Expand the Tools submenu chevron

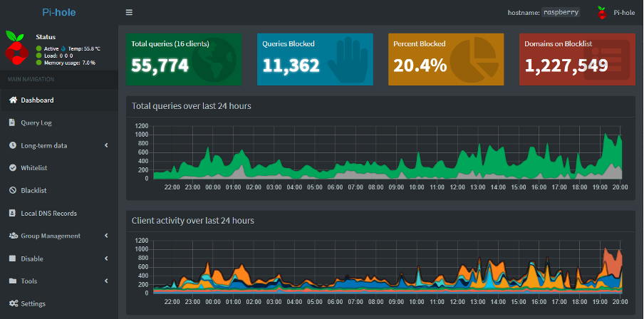[x=106, y=281]
